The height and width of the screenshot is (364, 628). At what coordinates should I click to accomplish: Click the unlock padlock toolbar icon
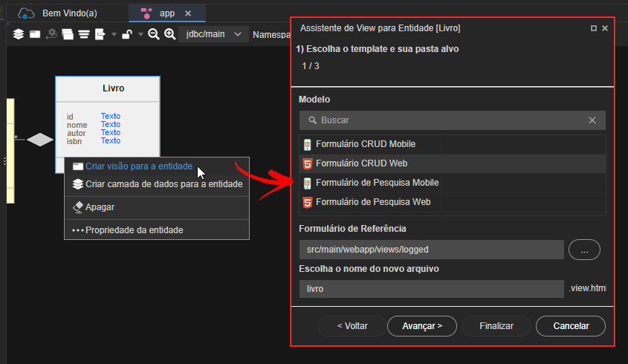(127, 34)
